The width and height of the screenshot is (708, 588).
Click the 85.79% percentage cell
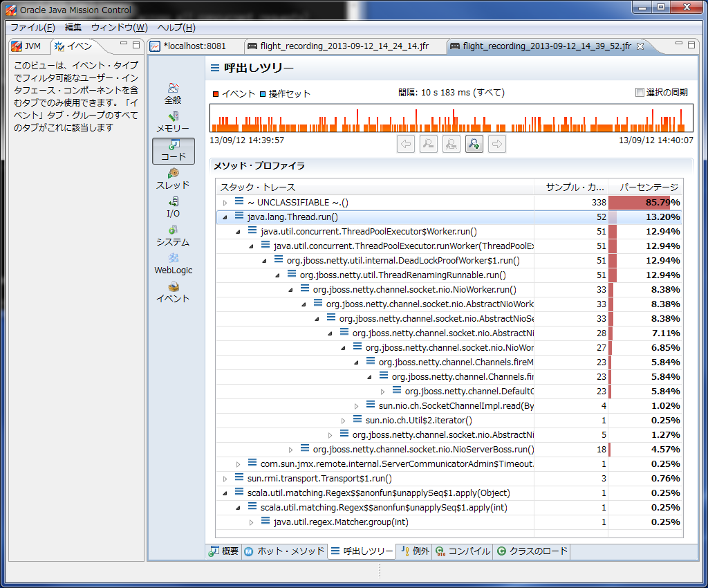(645, 202)
